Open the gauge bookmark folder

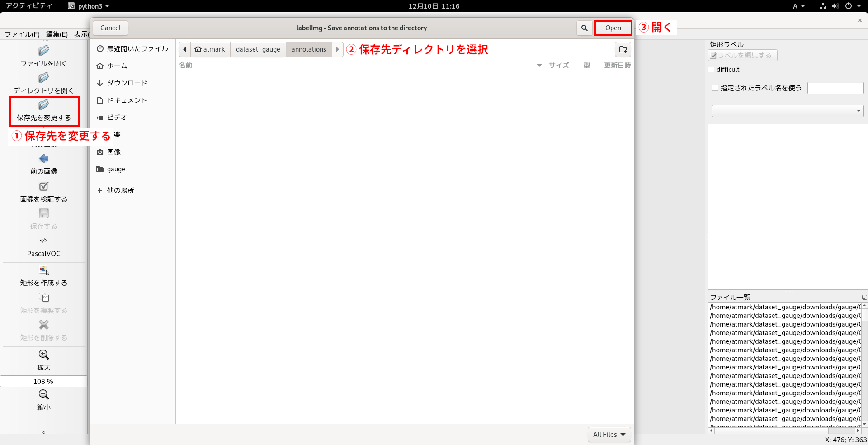click(x=132, y=169)
